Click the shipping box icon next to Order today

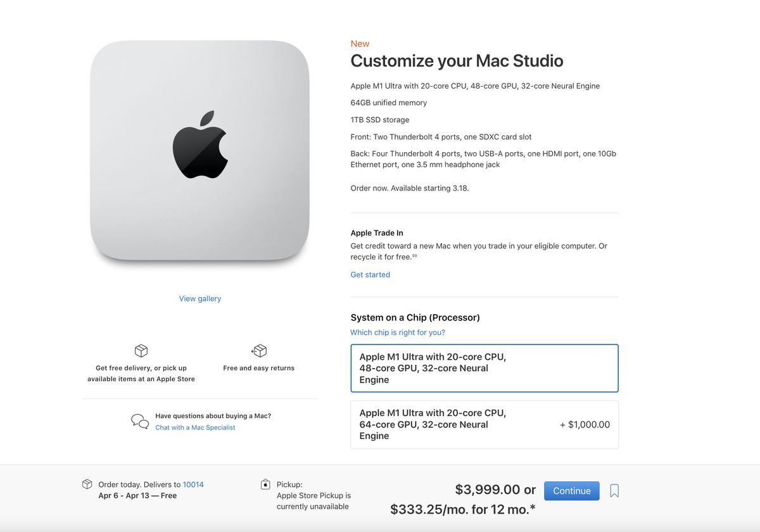click(87, 484)
